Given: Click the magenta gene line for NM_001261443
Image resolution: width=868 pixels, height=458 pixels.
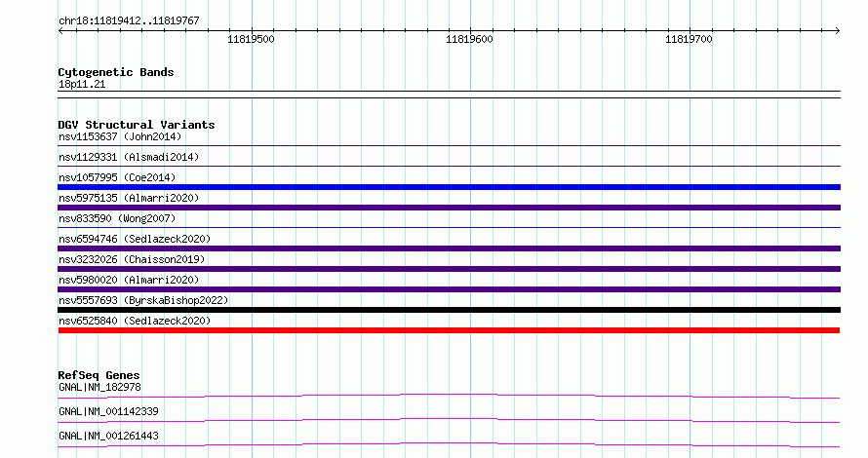Looking at the screenshot, I should click(x=449, y=443).
